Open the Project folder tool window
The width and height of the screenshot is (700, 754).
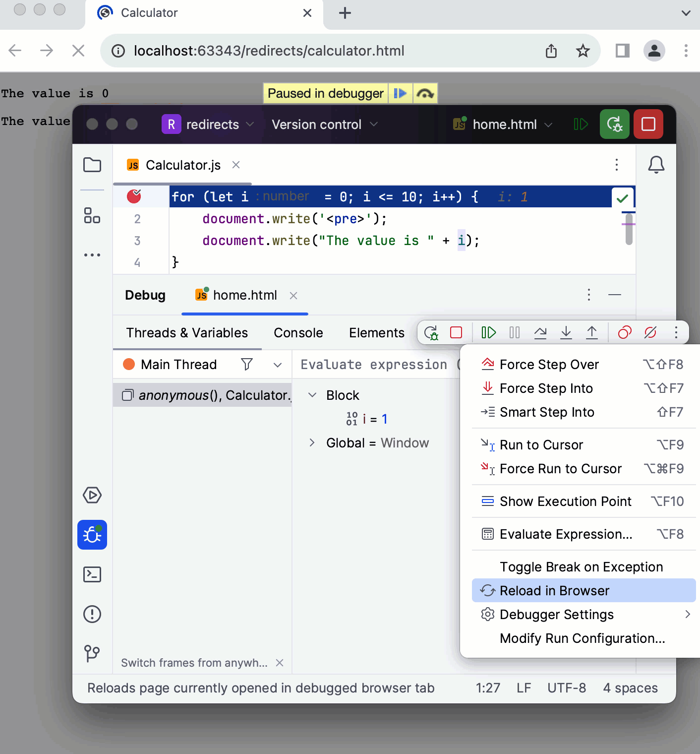click(x=92, y=165)
